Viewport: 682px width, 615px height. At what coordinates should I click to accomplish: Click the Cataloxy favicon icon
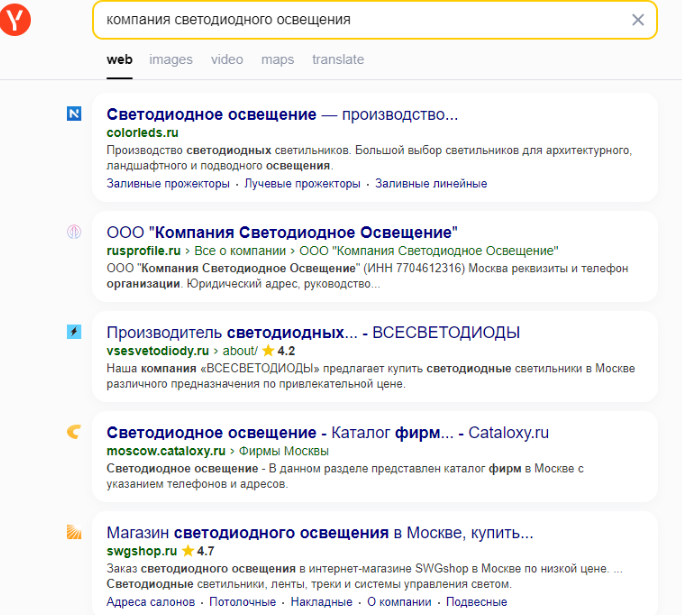pos(74,432)
